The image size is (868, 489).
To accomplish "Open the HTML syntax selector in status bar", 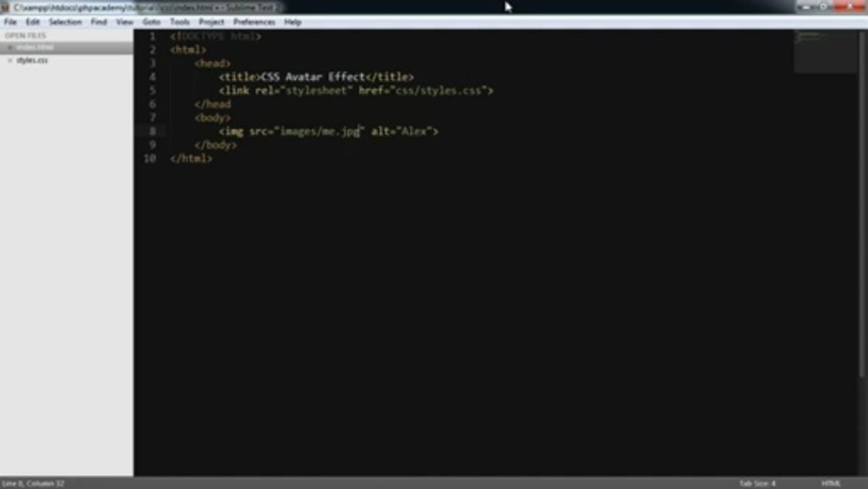I will [x=831, y=483].
